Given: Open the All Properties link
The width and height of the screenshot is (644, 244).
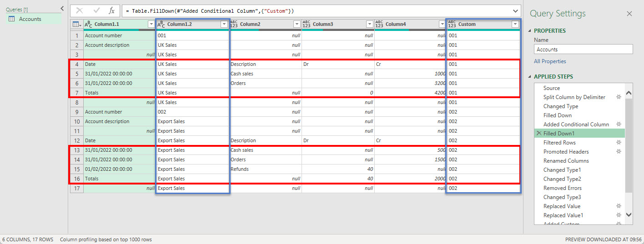Looking at the screenshot, I should (x=550, y=61).
